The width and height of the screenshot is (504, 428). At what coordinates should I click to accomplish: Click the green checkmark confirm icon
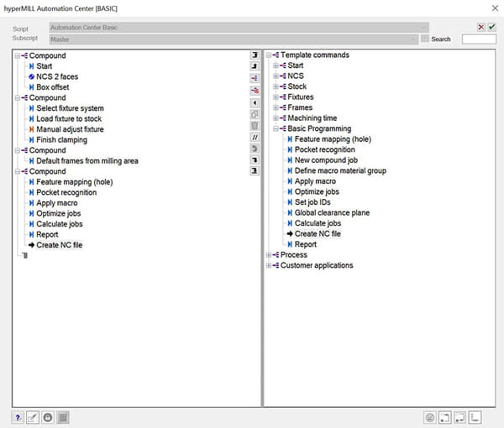pyautogui.click(x=491, y=28)
